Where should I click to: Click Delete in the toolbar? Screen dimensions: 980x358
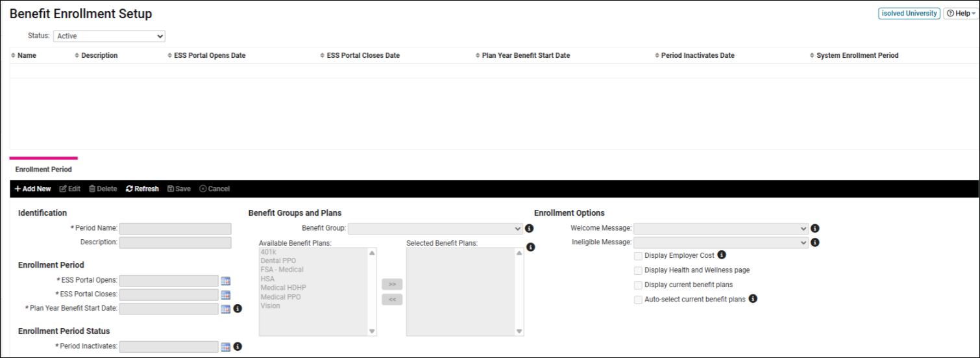[103, 189]
